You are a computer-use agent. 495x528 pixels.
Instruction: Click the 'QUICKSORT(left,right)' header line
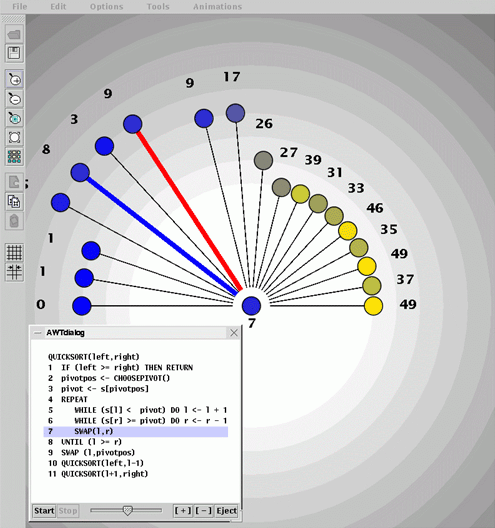(x=94, y=357)
